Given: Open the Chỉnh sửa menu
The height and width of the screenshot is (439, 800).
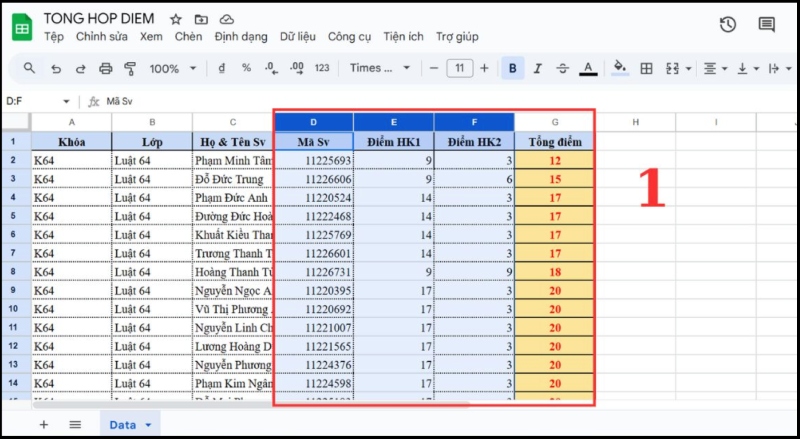Looking at the screenshot, I should 102,37.
